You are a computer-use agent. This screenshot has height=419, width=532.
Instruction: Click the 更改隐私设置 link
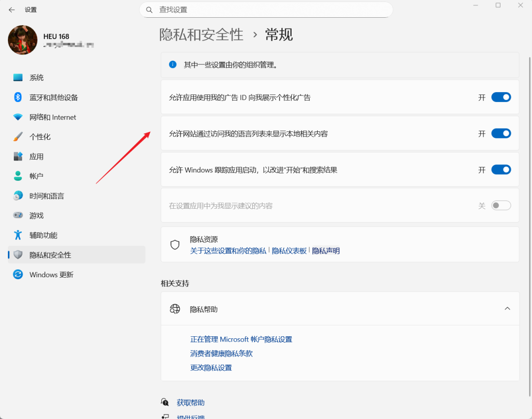pyautogui.click(x=210, y=367)
